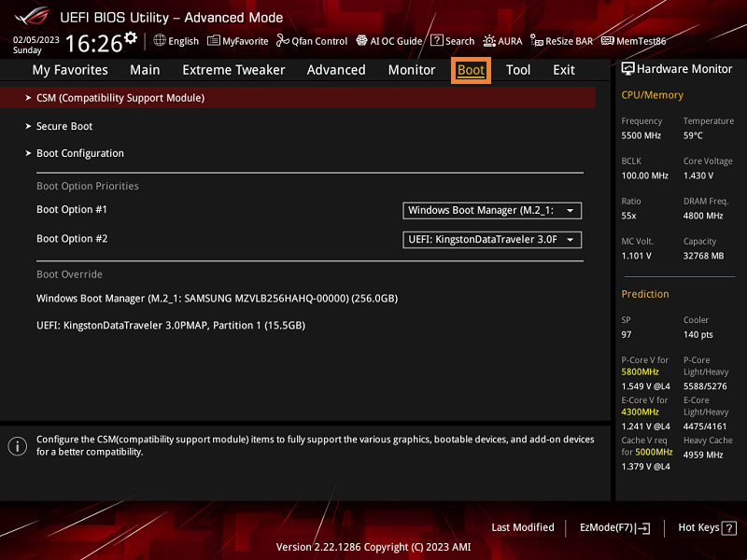Open the Monitor tab

click(412, 70)
